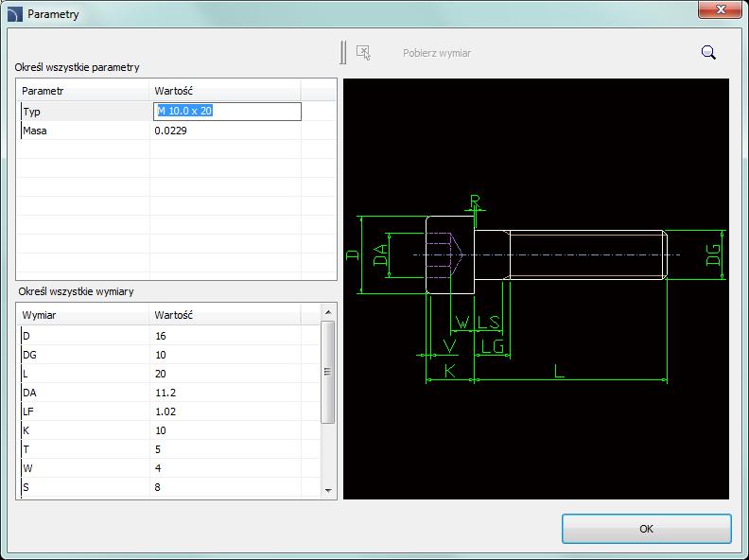
Task: Click the dimensions list scrollbar thumb
Action: pyautogui.click(x=327, y=372)
